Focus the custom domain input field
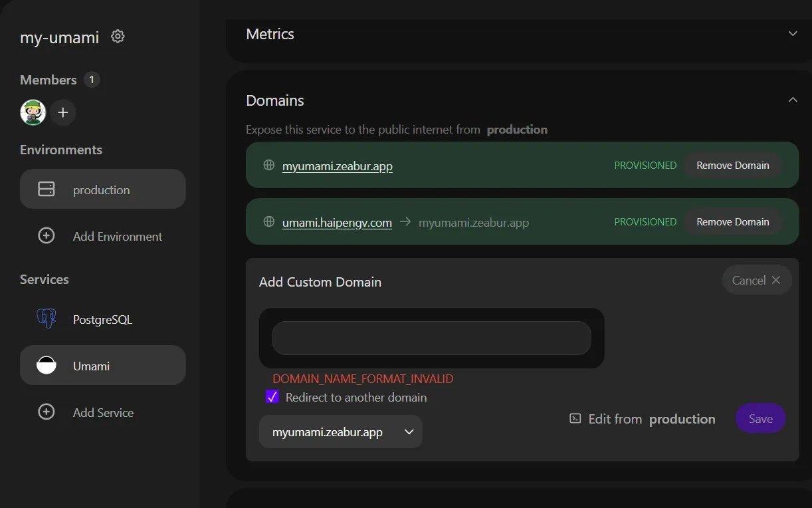812x508 pixels. [x=432, y=338]
